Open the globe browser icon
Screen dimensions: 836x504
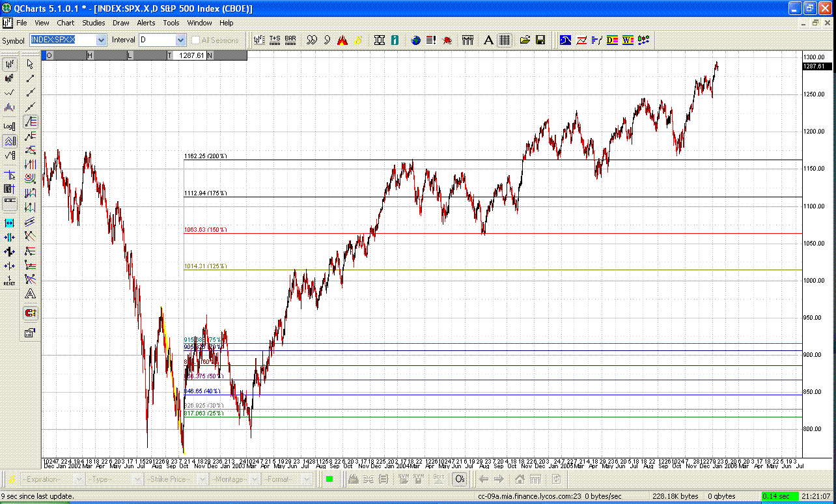coord(415,40)
